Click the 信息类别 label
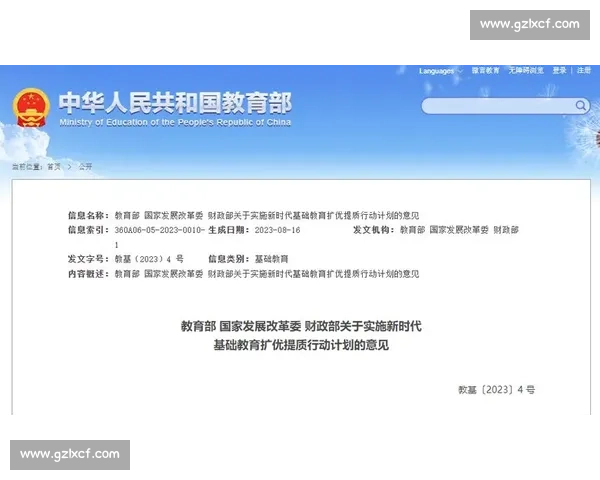This screenshot has width=600, height=480. coord(228,259)
